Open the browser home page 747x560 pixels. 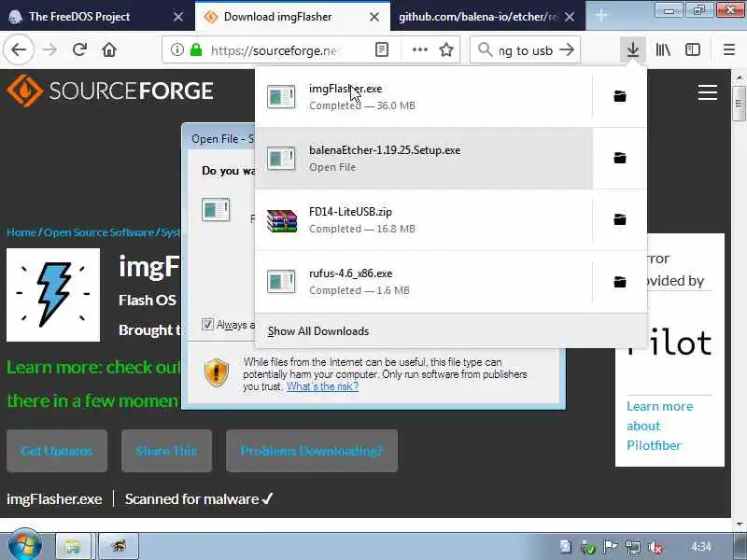(109, 49)
